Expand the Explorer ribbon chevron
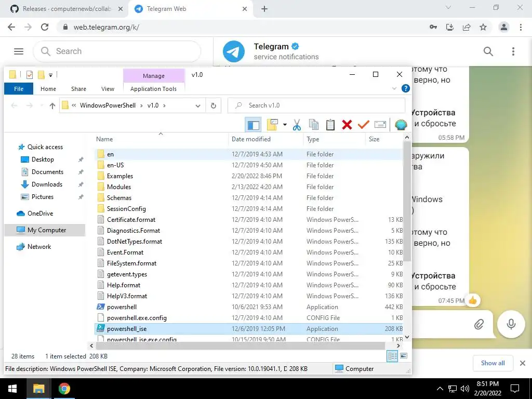This screenshot has height=399, width=532. click(x=394, y=88)
